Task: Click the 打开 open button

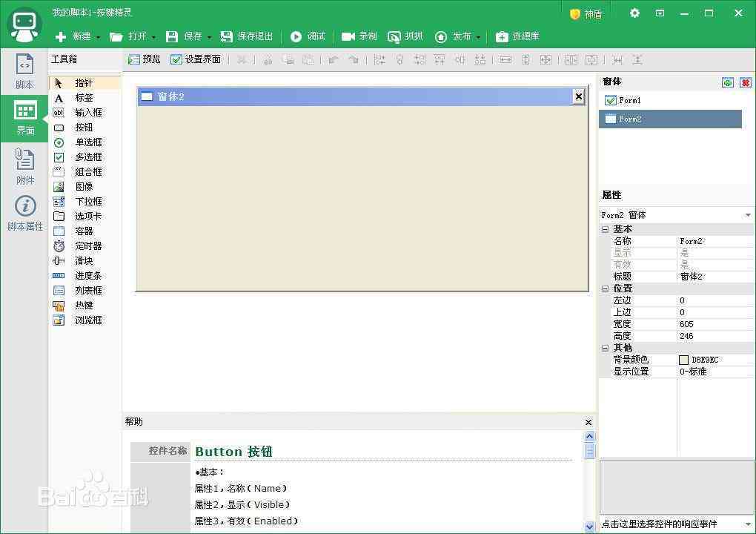Action: pos(128,36)
